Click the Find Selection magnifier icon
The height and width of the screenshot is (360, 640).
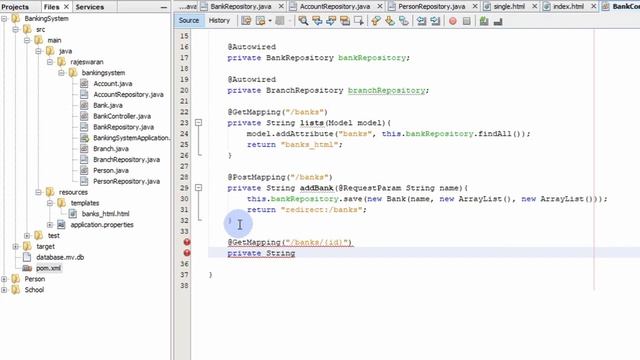pyautogui.click(x=303, y=21)
